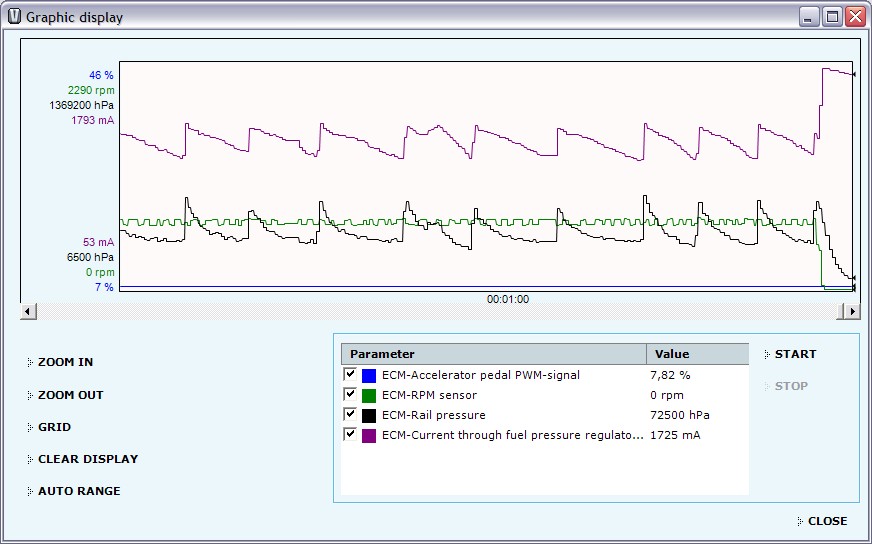This screenshot has height=544, width=872.
Task: Click the Value column header
Action: [x=697, y=354]
